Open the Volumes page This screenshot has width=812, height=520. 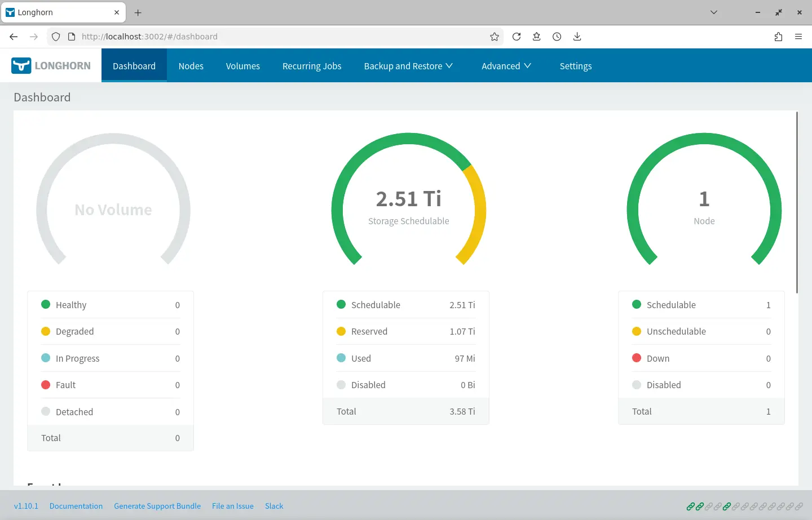pyautogui.click(x=242, y=66)
